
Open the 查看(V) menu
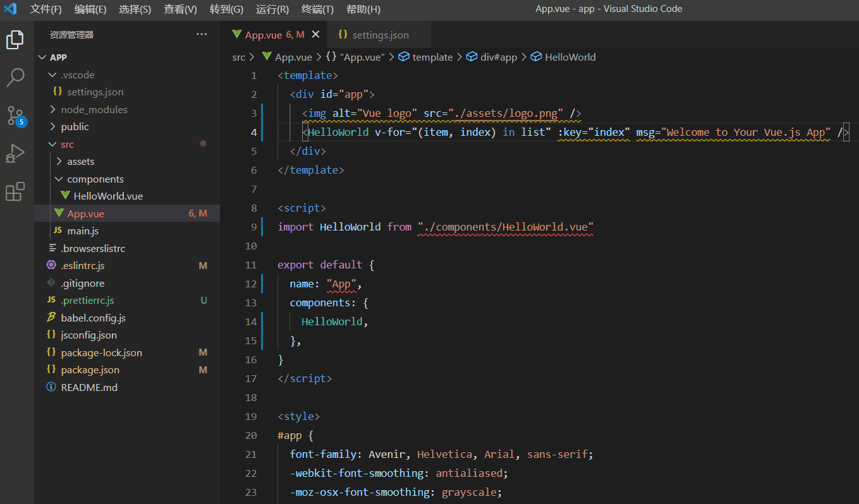click(180, 9)
